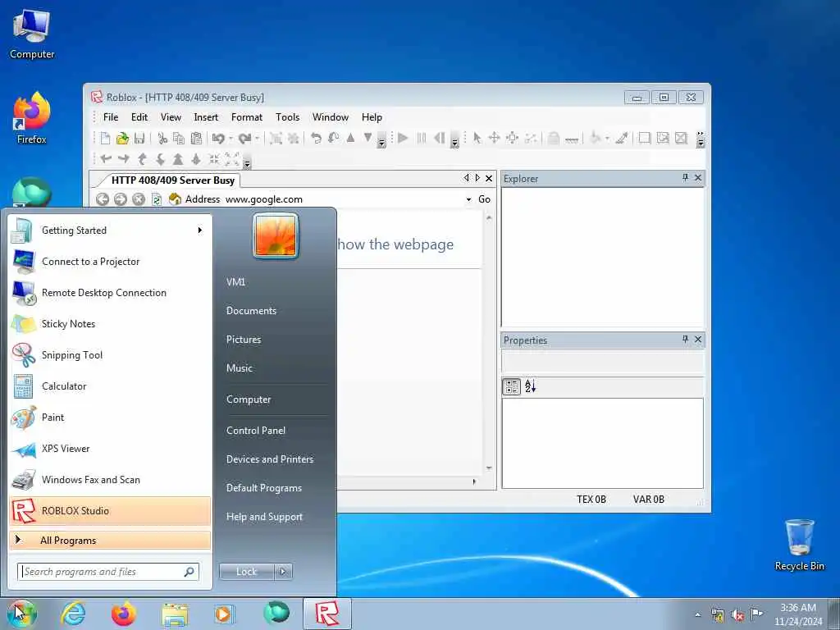840x630 pixels.
Task: Click Windows Media Player taskbar icon
Action: 224,614
